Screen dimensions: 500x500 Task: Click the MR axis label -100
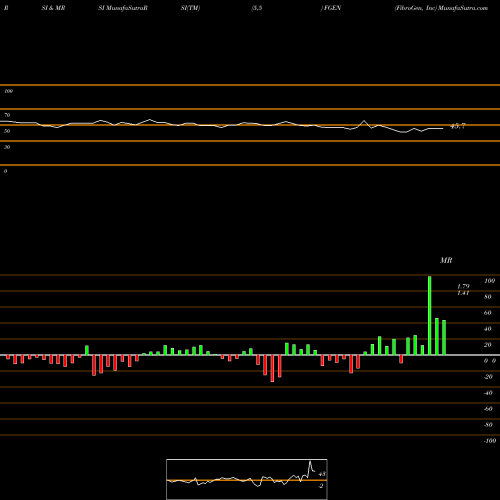[490, 441]
